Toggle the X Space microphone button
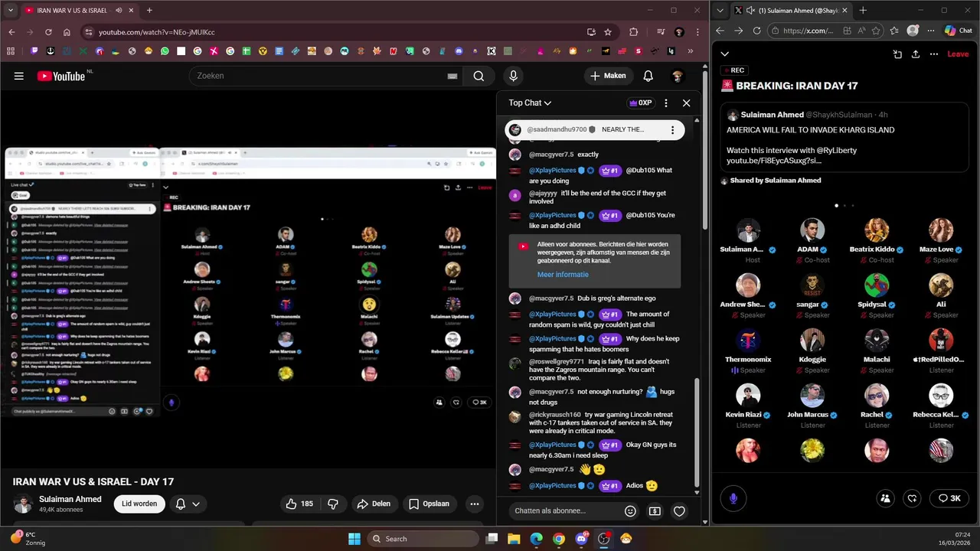The image size is (980, 551). click(733, 498)
